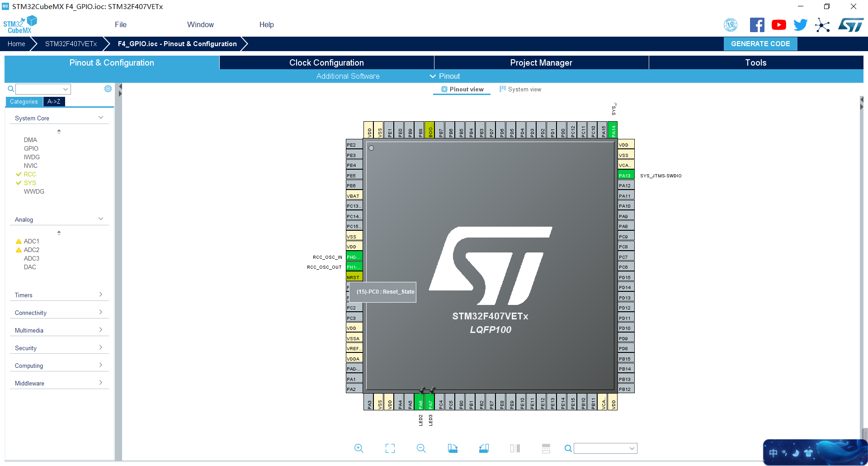868x466 pixels.
Task: Select the zoom out magnifier icon
Action: coord(421,448)
